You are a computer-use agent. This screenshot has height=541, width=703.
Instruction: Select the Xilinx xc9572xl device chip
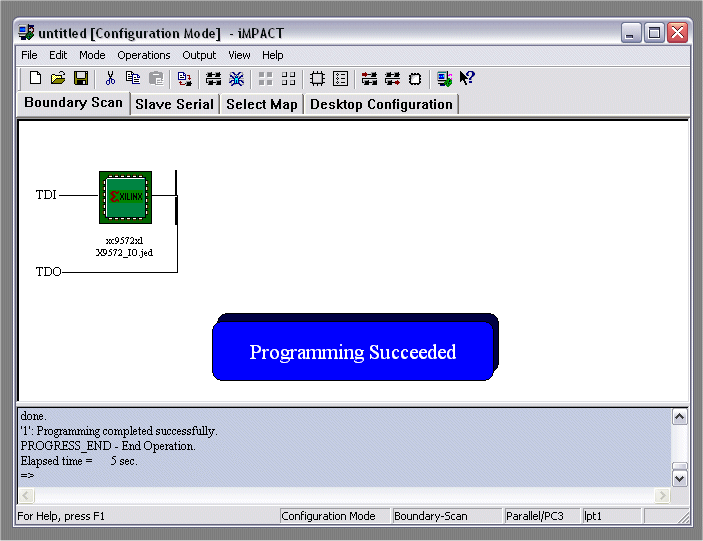coord(126,197)
